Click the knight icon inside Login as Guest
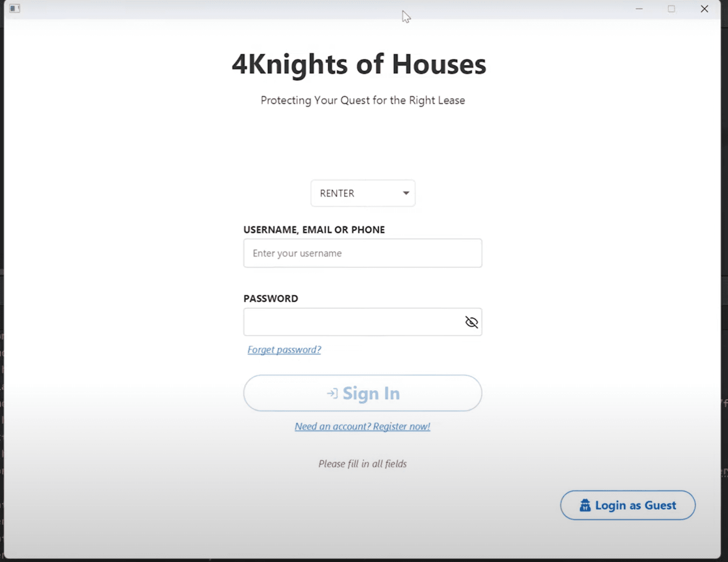Screen dimensions: 728x562 585,505
